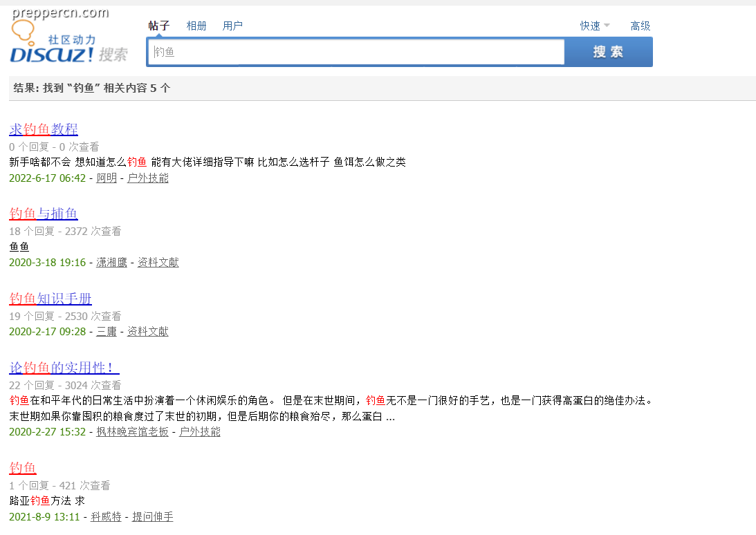Screen dimensions: 756x535
Task: Open 资料文献 forum under 钓鱼与捕鱼
Action: pos(158,262)
